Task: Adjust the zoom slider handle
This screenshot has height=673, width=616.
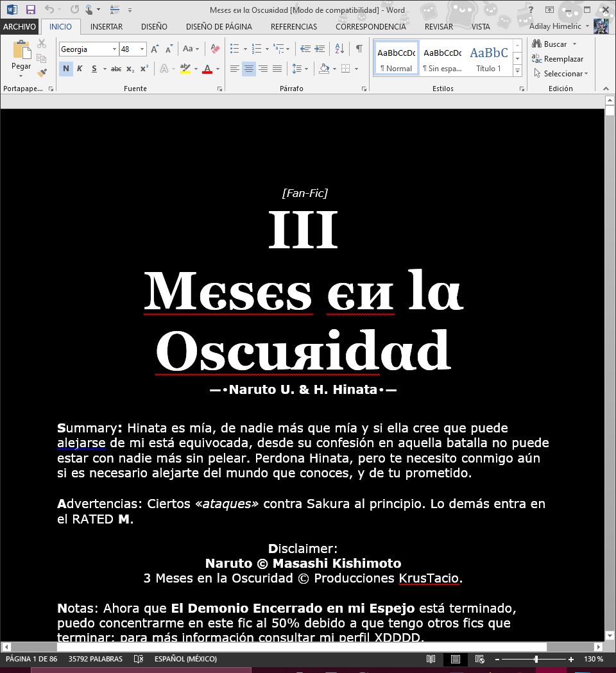Action: [x=536, y=659]
